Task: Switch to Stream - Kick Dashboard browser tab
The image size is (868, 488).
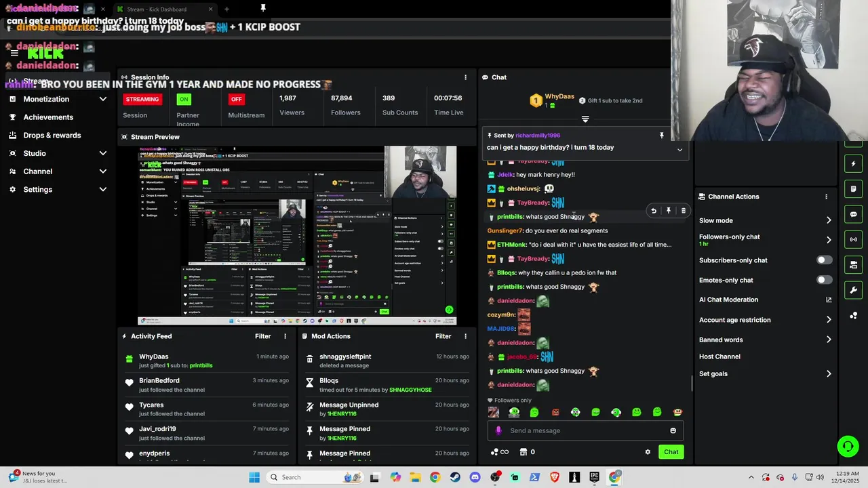Action: (163, 9)
